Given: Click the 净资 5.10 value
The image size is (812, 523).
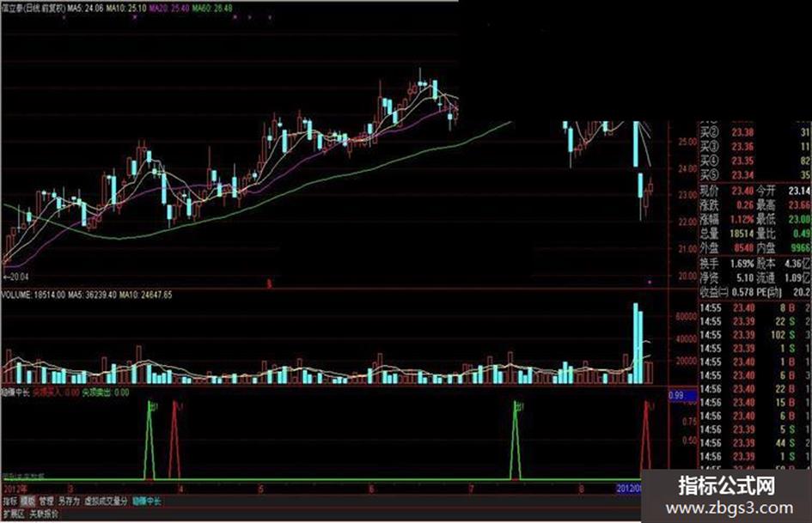Looking at the screenshot, I should pos(745,278).
